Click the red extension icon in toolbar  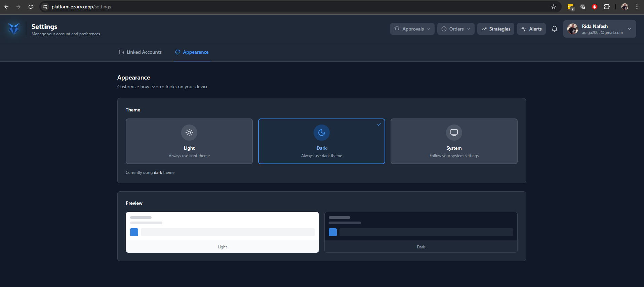point(595,7)
